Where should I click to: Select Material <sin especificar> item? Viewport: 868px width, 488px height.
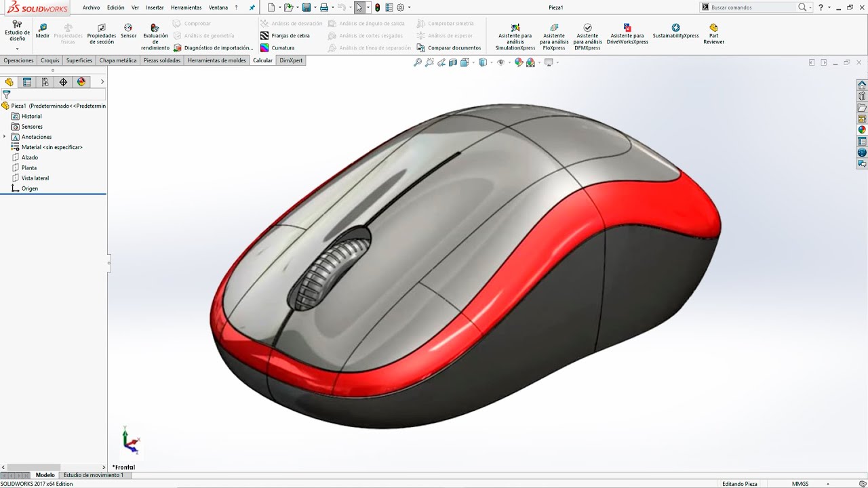click(x=47, y=147)
